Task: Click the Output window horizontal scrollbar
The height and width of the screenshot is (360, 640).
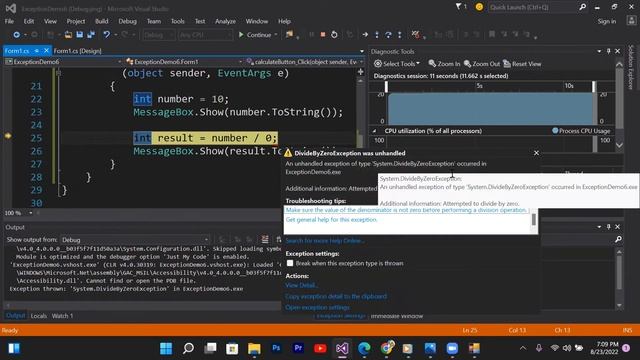Action: 142,305
